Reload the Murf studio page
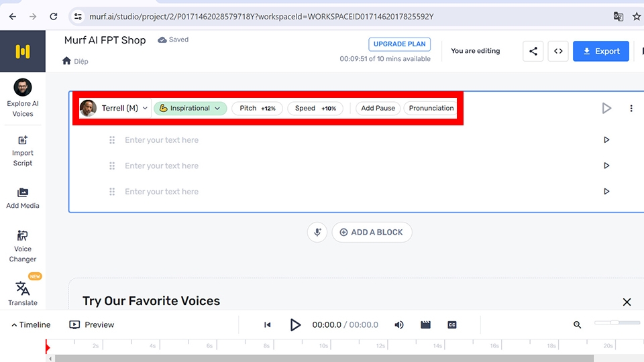 [x=54, y=16]
